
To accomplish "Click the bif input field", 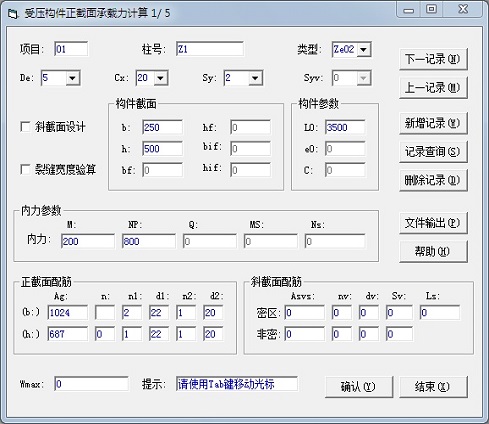I will click(250, 149).
